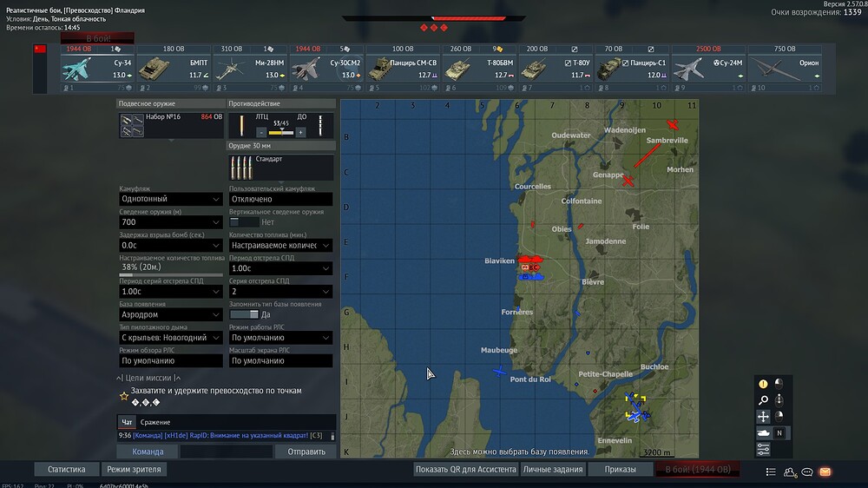Click the В бой! (1944 ОВ) button
Viewport: 868px width, 488px height.
pos(698,469)
